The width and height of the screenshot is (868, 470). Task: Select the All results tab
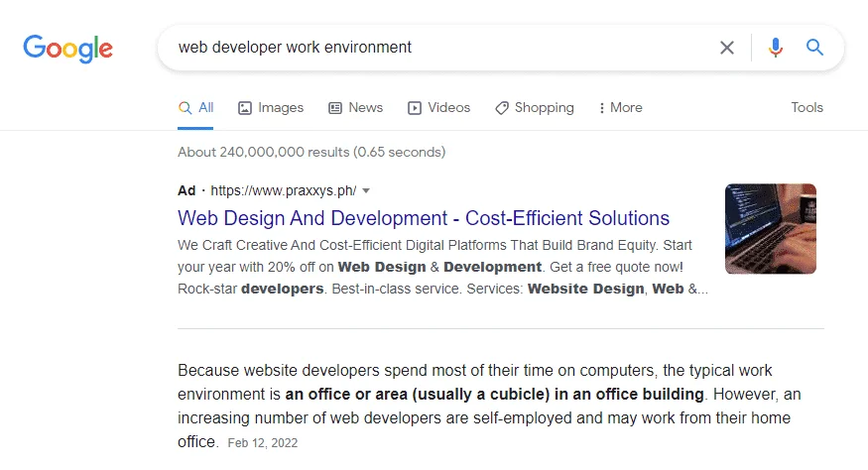pyautogui.click(x=195, y=107)
